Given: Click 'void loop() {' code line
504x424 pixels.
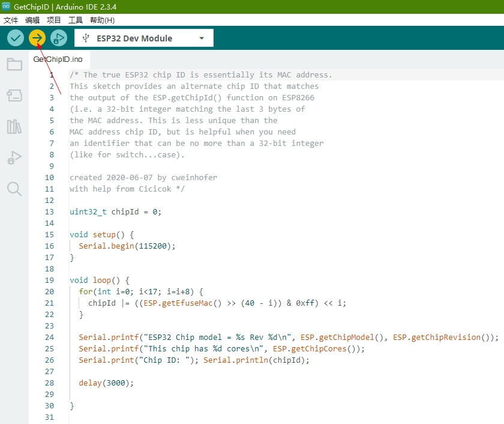Looking at the screenshot, I should (100, 280).
